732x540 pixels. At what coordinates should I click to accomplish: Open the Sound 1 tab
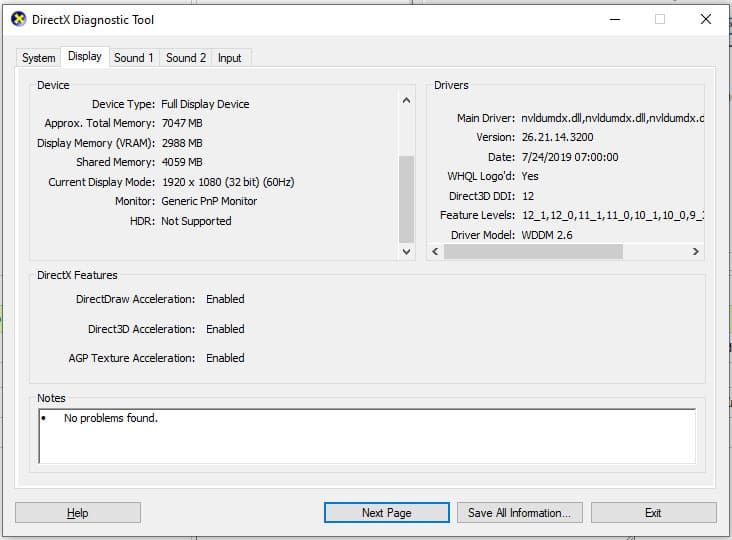tap(134, 58)
